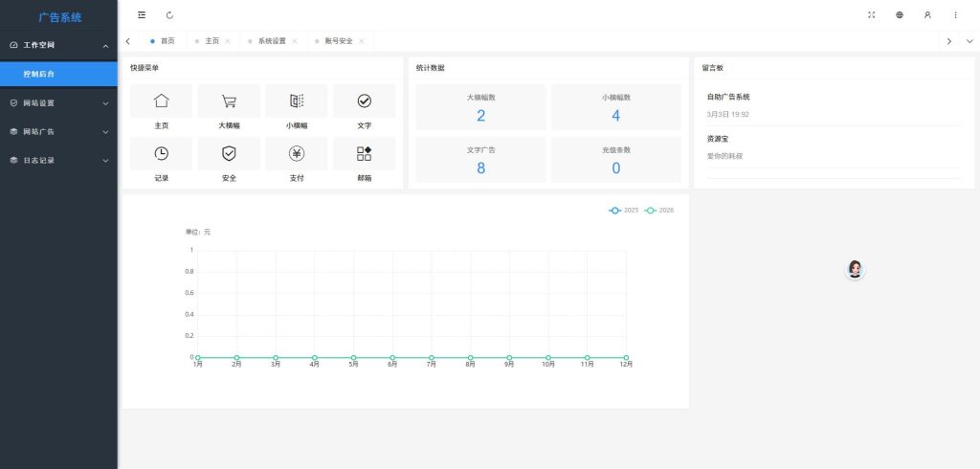
Task: Close the 账号安全 tab
Action: (x=361, y=41)
